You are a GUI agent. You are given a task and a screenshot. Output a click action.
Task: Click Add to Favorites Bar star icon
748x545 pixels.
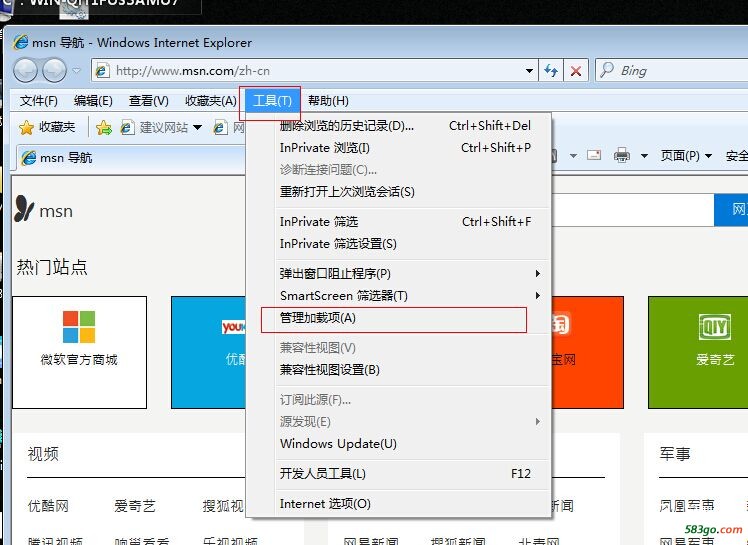[x=104, y=127]
